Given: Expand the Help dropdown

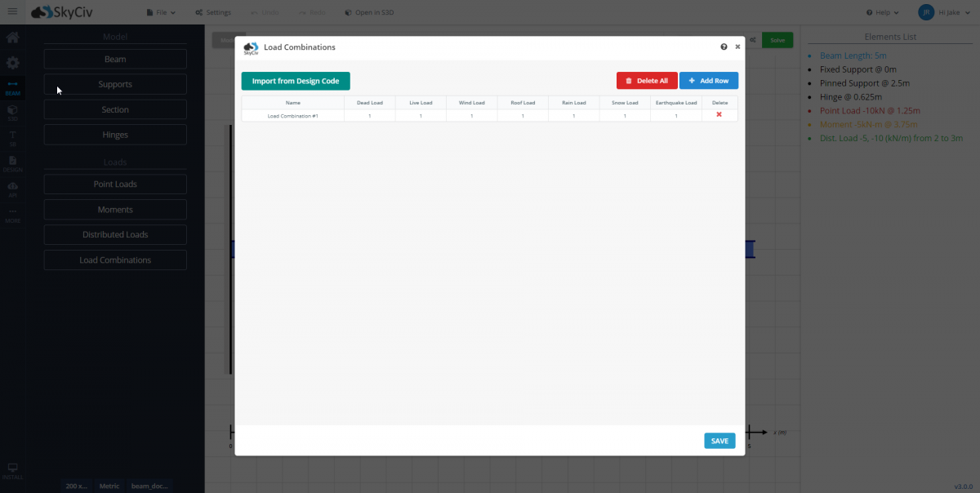Looking at the screenshot, I should tap(882, 12).
